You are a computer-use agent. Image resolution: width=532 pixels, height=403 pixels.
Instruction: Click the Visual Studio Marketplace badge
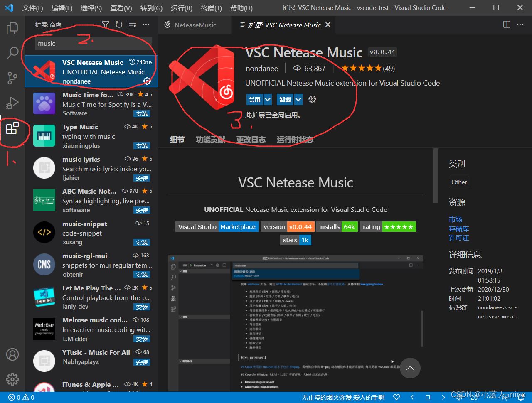click(217, 227)
